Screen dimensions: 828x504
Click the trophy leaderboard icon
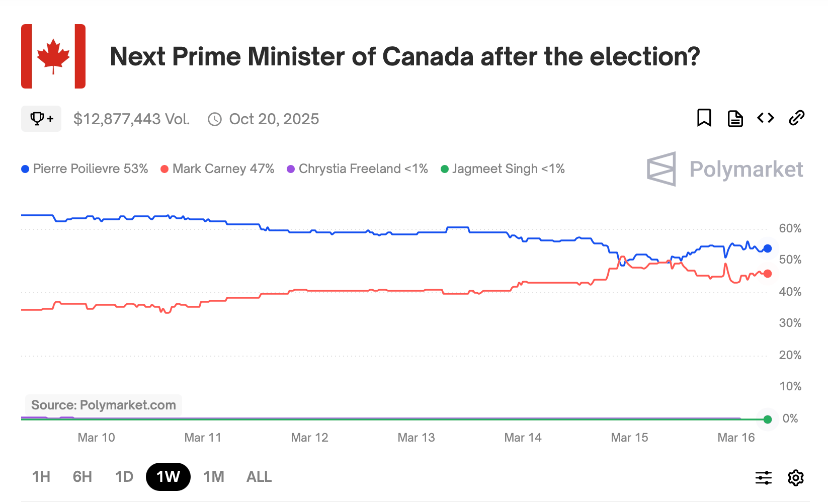point(41,119)
